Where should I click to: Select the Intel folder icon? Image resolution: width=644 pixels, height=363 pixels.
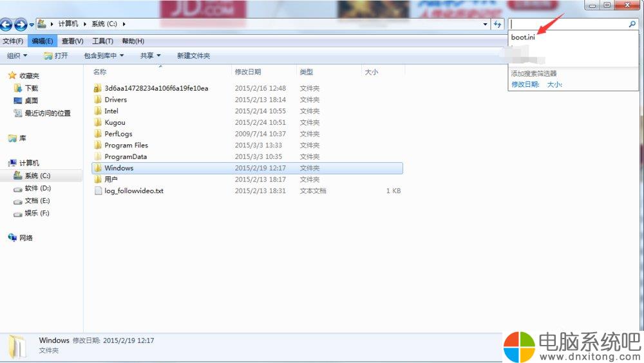(x=97, y=111)
